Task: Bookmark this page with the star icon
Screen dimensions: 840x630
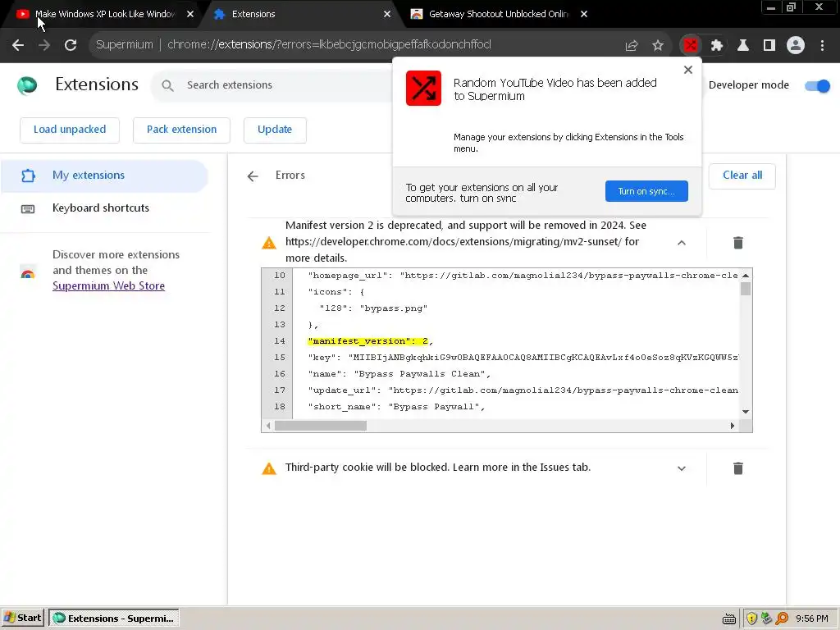Action: (658, 46)
